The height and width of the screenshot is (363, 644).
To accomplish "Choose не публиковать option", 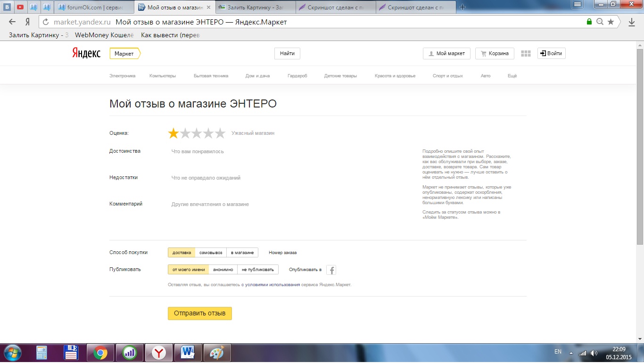I will (x=258, y=270).
